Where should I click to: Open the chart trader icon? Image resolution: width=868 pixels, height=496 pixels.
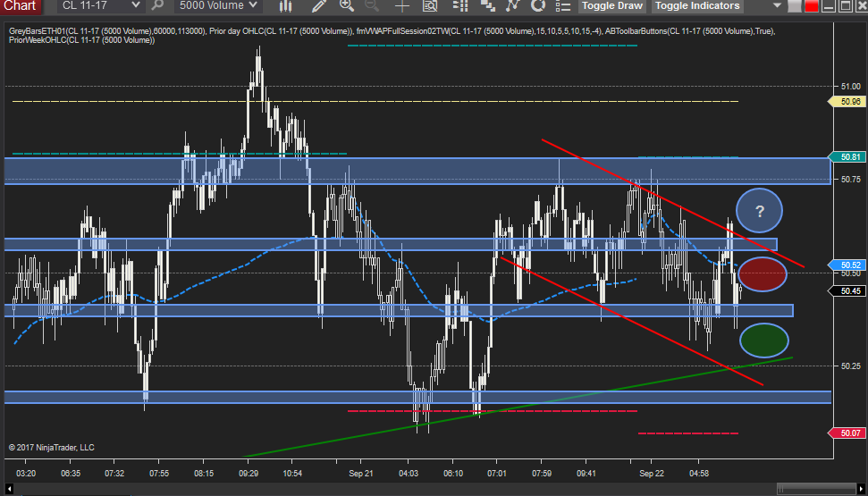click(x=460, y=6)
